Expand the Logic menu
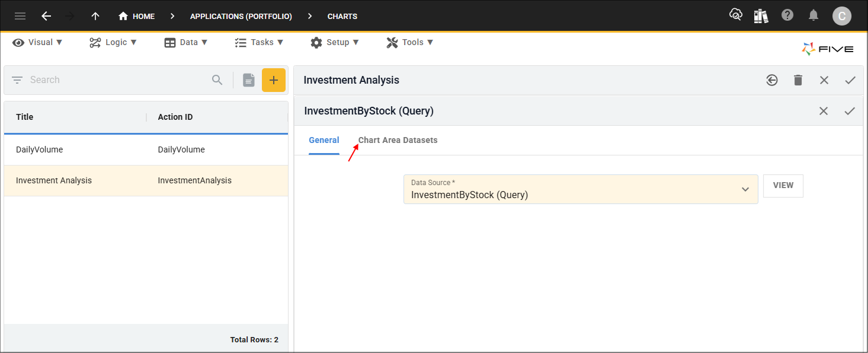The width and height of the screenshot is (868, 353). 113,42
